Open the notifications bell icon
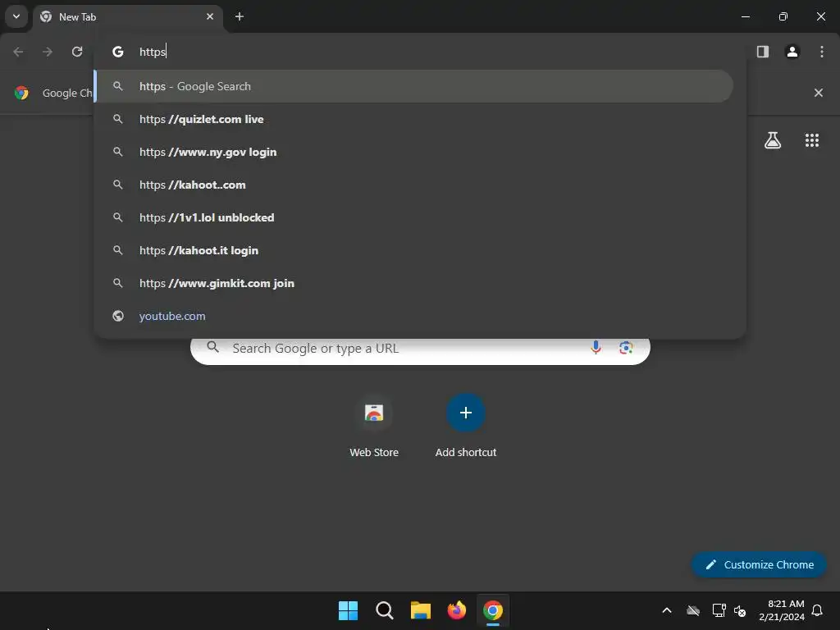The image size is (840, 630). (817, 610)
